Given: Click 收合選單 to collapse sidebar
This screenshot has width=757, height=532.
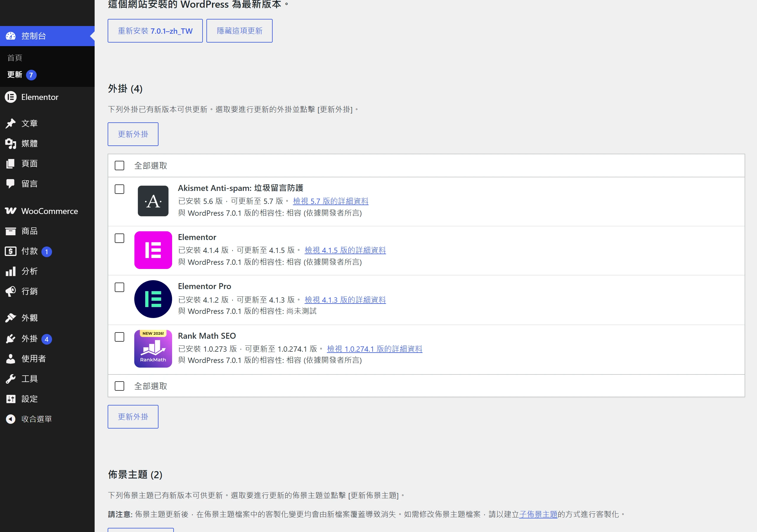Looking at the screenshot, I should (47, 419).
